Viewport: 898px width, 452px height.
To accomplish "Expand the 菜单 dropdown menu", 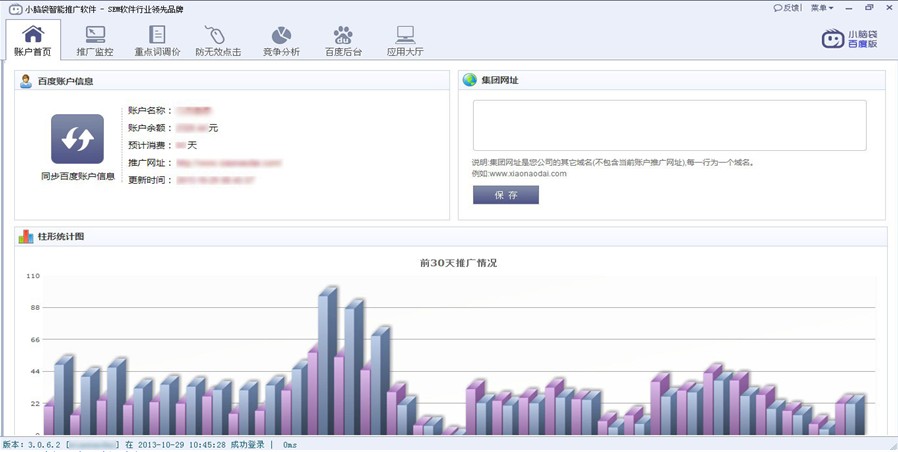I will click(x=821, y=8).
